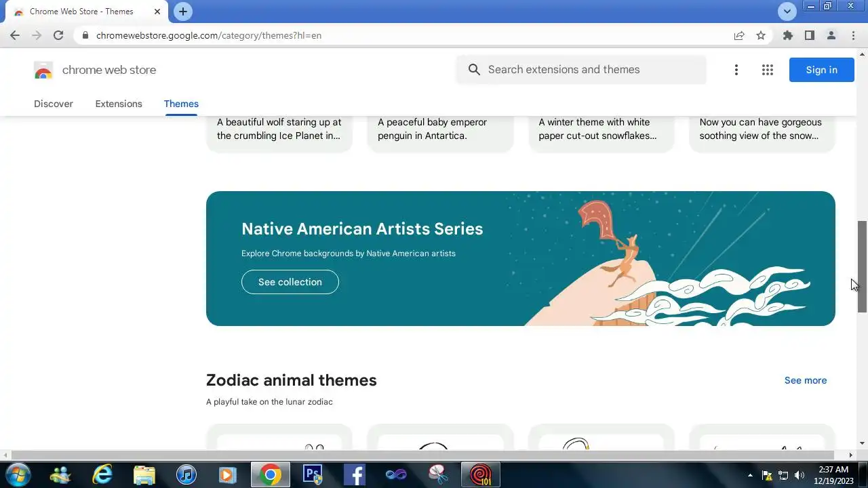Image resolution: width=868 pixels, height=488 pixels.
Task: Click the chrome web store logo
Action: (x=95, y=70)
